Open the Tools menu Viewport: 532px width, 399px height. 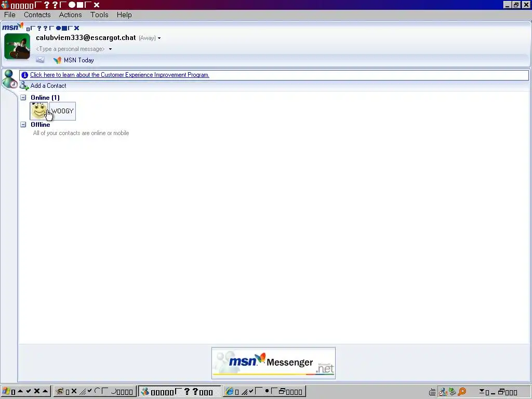(99, 15)
